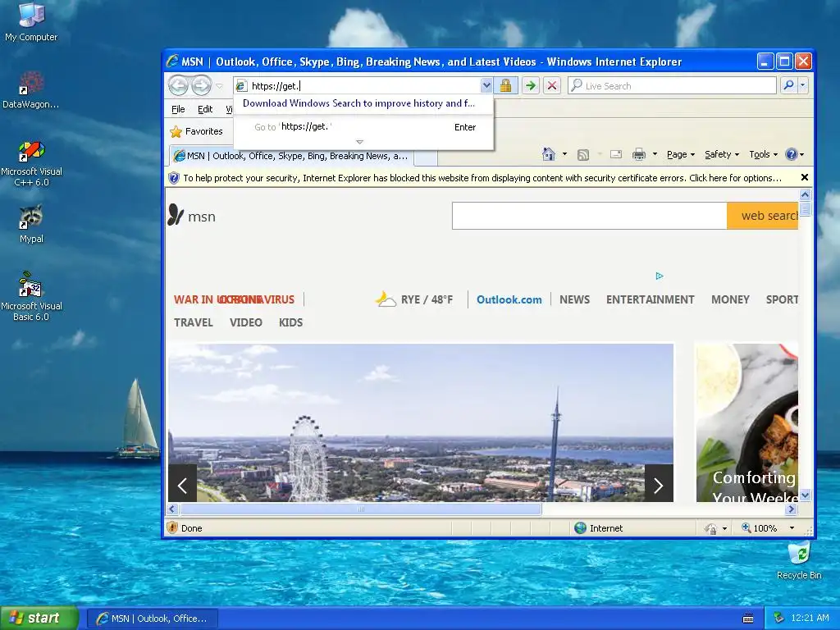This screenshot has width=840, height=630.
Task: Open the DataWagon desktop shortcut
Action: tap(31, 89)
